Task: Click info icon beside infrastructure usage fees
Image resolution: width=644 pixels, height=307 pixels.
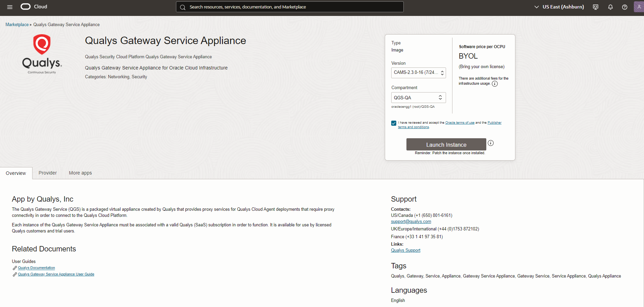Action: pyautogui.click(x=495, y=84)
